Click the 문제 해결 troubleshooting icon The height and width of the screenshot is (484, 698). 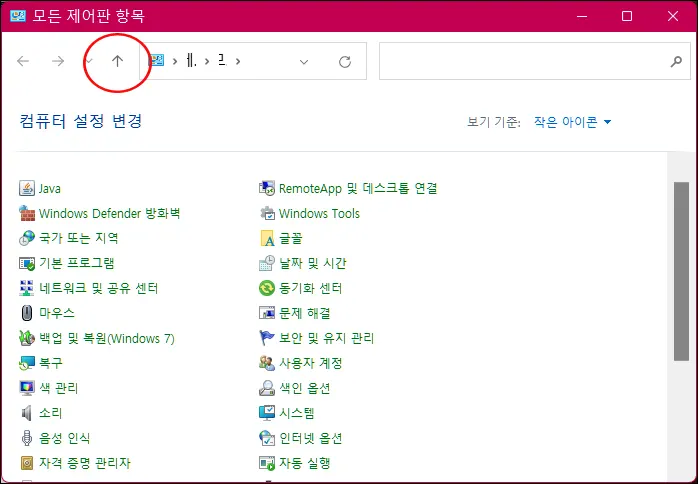coord(267,313)
